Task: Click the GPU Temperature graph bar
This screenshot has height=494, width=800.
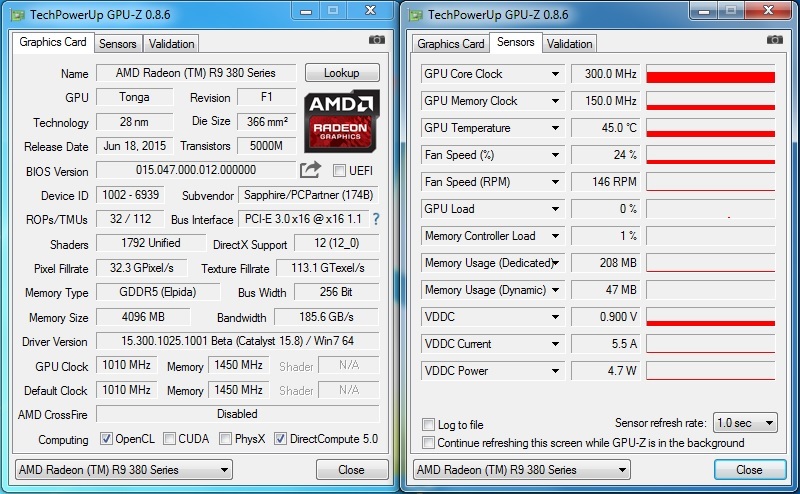Action: click(711, 128)
